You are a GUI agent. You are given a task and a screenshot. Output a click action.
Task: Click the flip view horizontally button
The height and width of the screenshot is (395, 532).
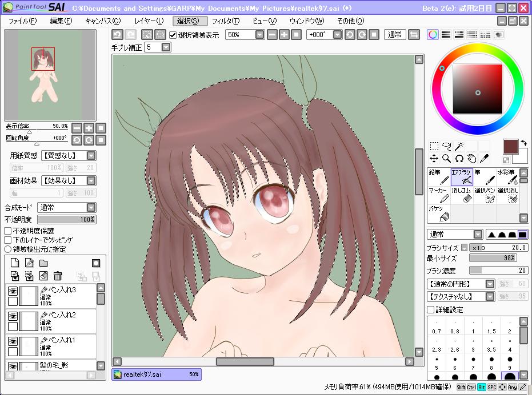414,35
